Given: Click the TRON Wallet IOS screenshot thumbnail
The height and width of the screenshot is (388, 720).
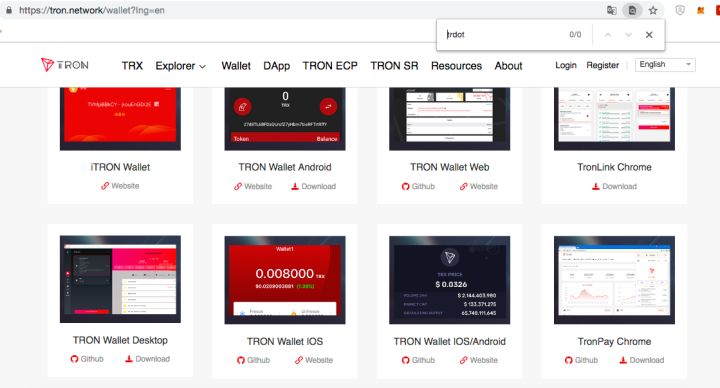Looking at the screenshot, I should tap(285, 280).
